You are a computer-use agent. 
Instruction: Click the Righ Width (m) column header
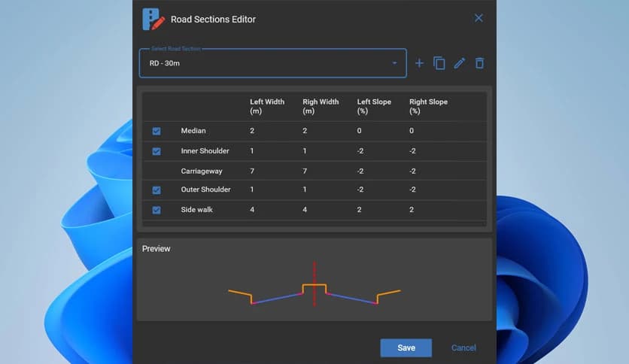coord(321,106)
